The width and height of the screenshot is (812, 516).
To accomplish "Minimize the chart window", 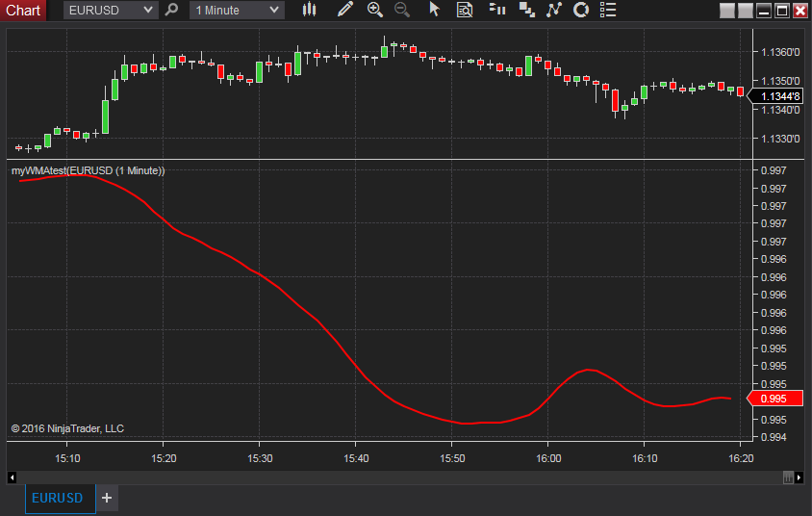I will click(x=764, y=11).
